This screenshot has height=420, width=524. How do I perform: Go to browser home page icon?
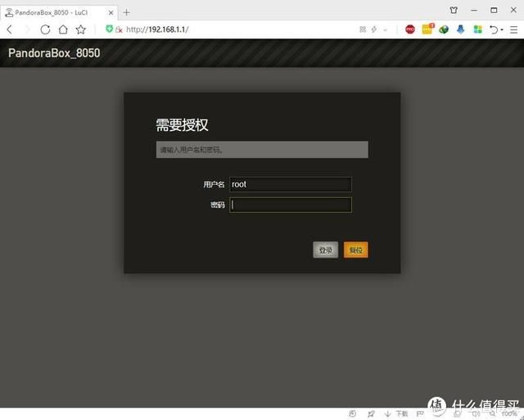pyautogui.click(x=63, y=29)
